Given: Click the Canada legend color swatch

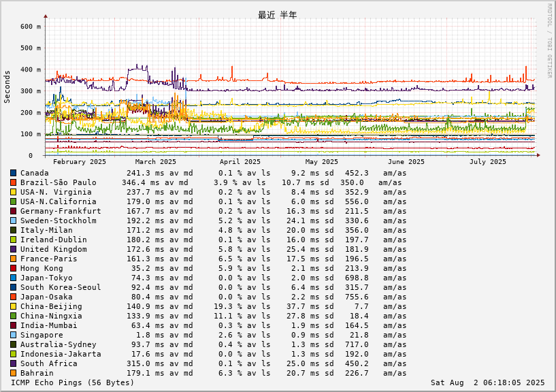Looking at the screenshot, I should click(13, 173).
